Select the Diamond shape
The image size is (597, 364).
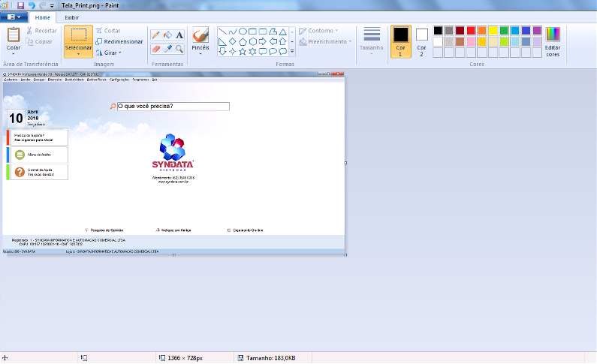(233, 41)
